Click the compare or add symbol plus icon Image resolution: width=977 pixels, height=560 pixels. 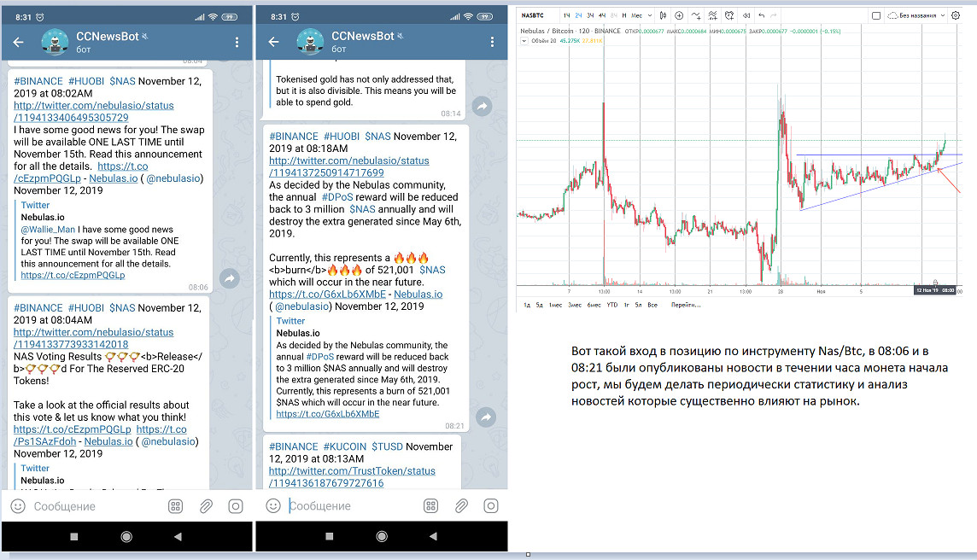679,15
